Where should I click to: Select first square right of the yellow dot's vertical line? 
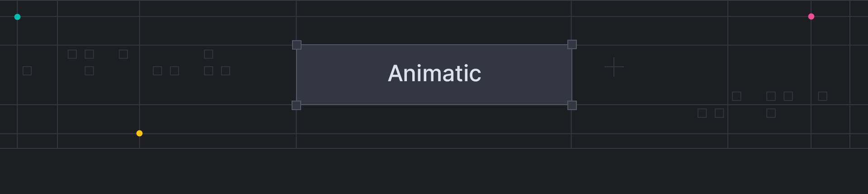click(x=157, y=71)
